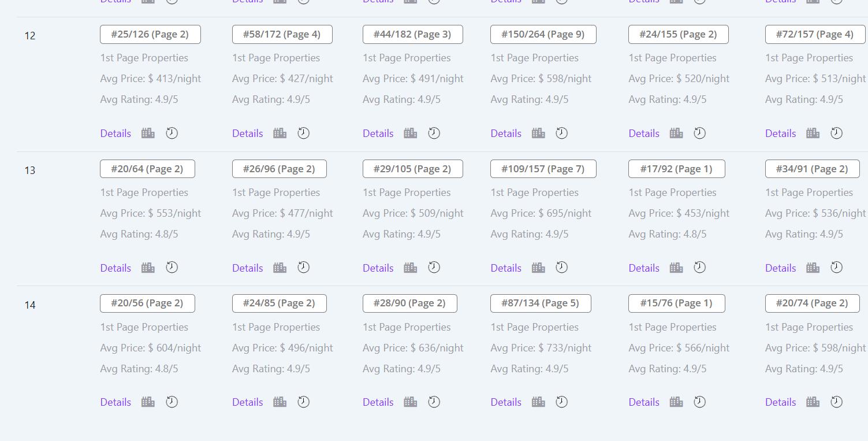Click row number 13
Screen dimensions: 868x441
pos(30,171)
